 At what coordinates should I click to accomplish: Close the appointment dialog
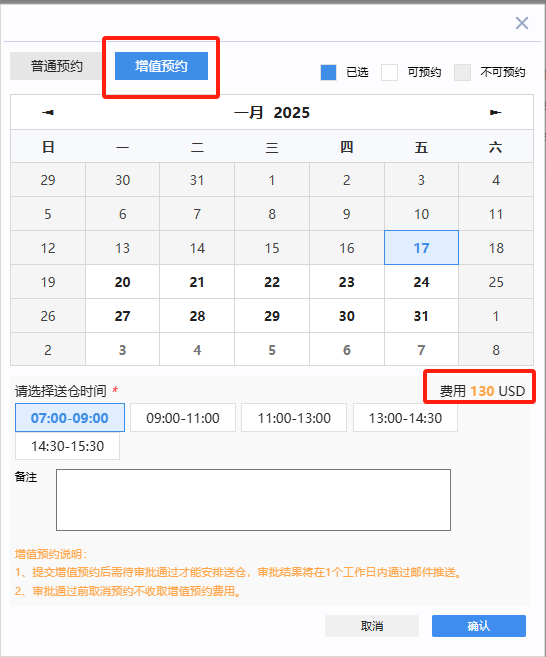pyautogui.click(x=522, y=23)
